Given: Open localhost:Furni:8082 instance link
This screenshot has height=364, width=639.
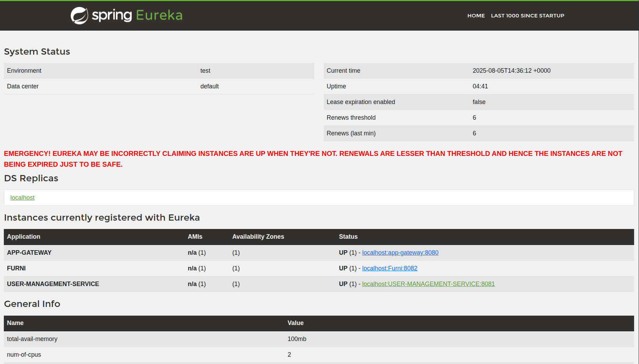Looking at the screenshot, I should tap(390, 268).
